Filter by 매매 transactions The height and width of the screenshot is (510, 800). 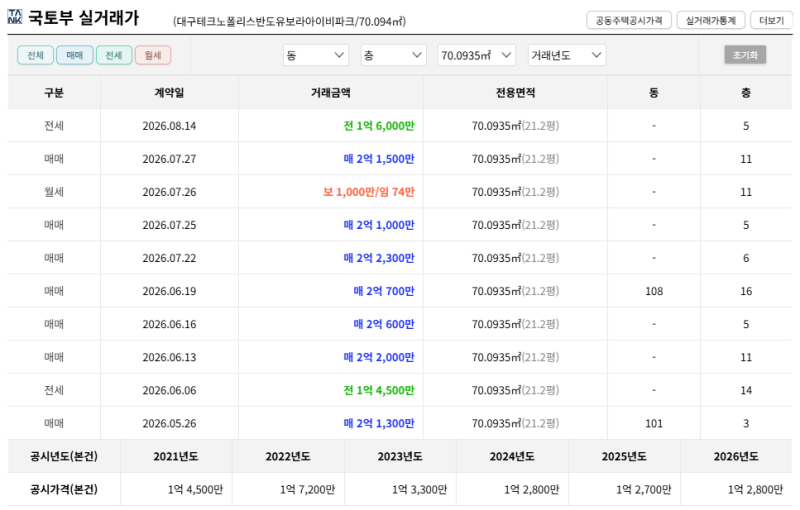tap(74, 55)
